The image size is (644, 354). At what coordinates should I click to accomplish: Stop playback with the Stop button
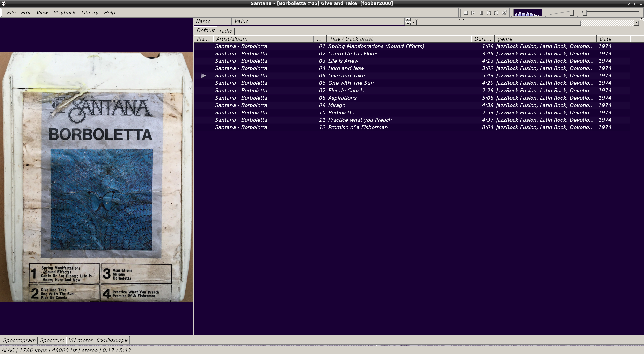coord(466,13)
